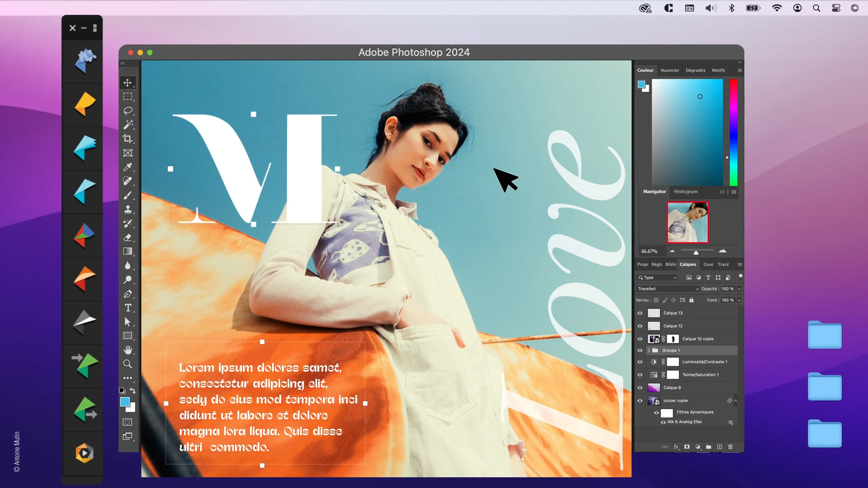Click the Add layer mask icon
Viewport: 868px width, 488px height.
[x=687, y=447]
